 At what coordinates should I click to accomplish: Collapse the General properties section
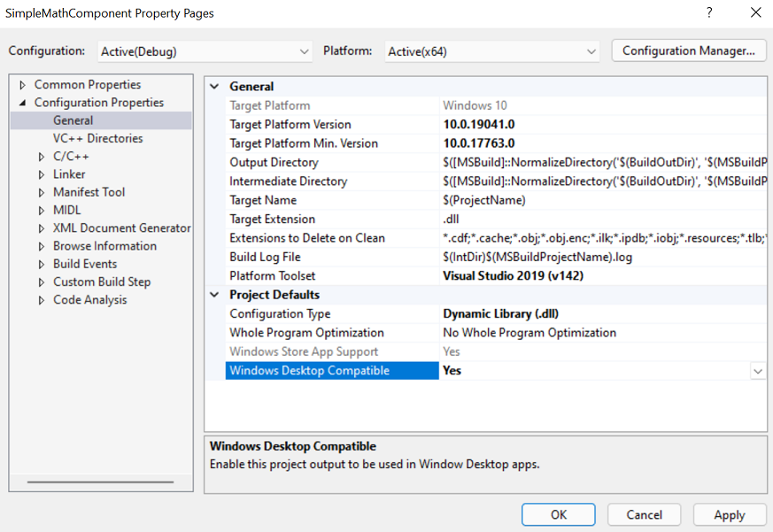(x=213, y=88)
